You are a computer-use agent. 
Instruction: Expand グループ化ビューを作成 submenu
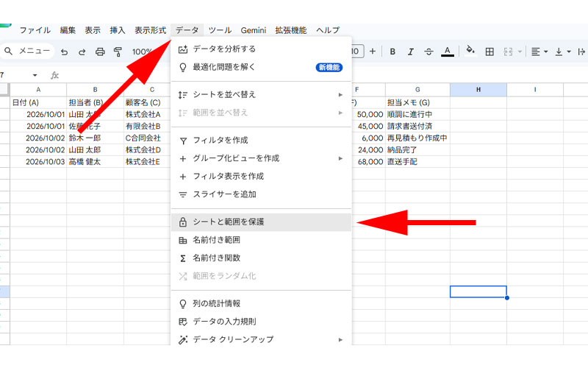pyautogui.click(x=262, y=158)
